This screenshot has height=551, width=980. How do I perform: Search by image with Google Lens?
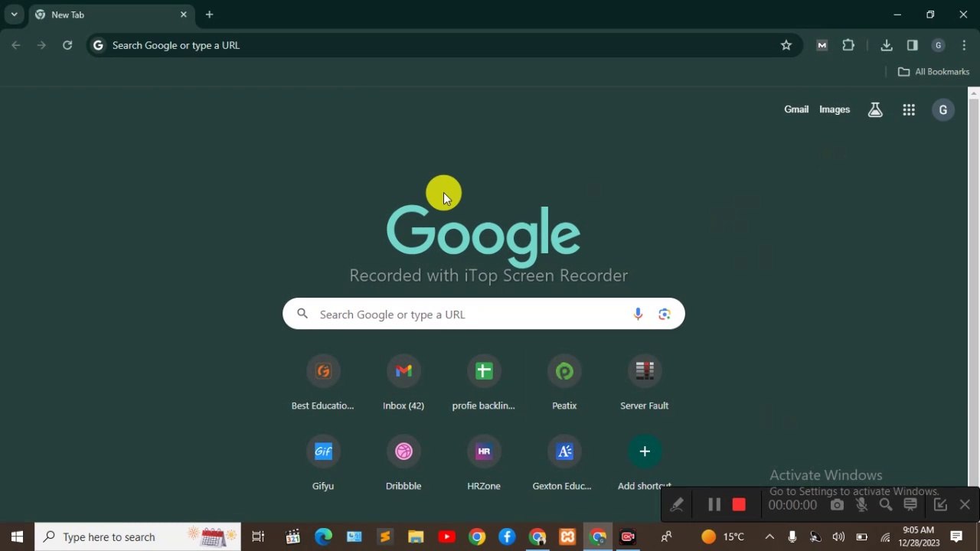(665, 314)
